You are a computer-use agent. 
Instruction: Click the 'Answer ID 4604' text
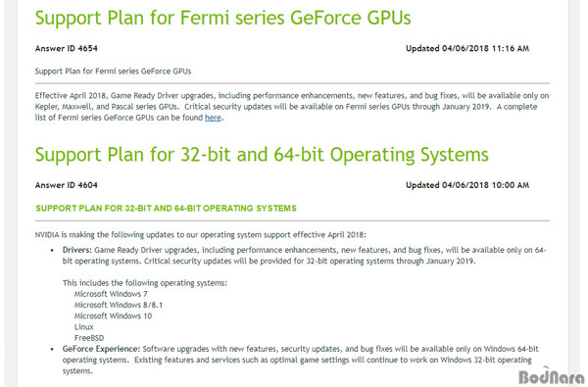point(67,185)
